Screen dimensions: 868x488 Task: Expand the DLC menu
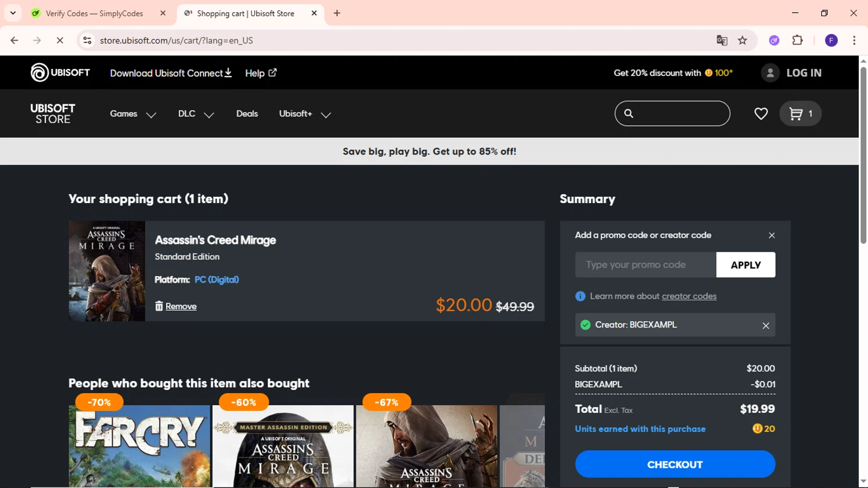tap(196, 114)
